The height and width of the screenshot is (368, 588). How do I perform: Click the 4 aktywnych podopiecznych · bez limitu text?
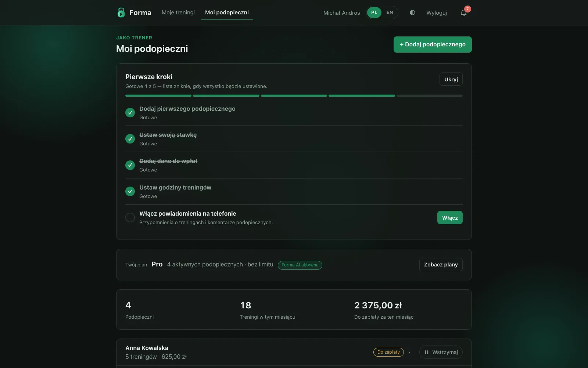(x=220, y=265)
